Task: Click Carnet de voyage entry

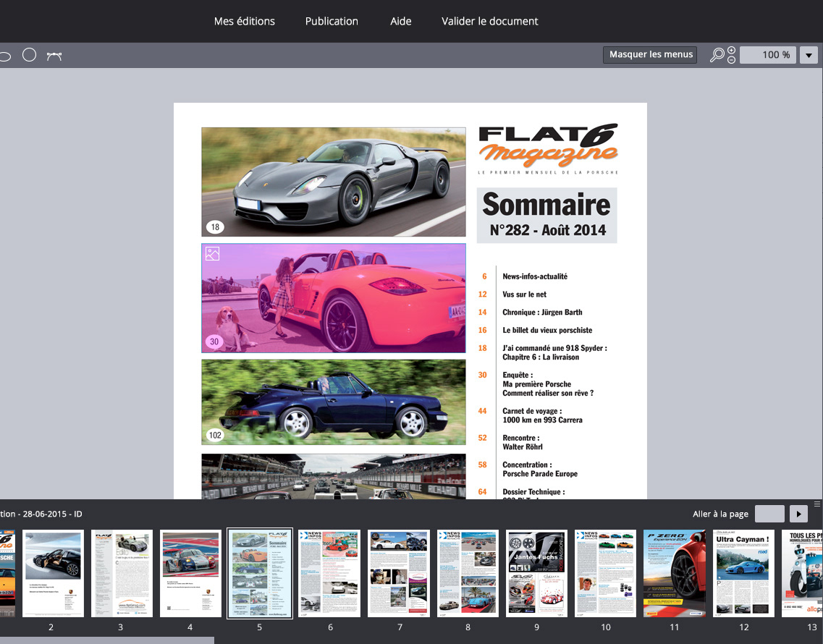Action: coord(543,415)
